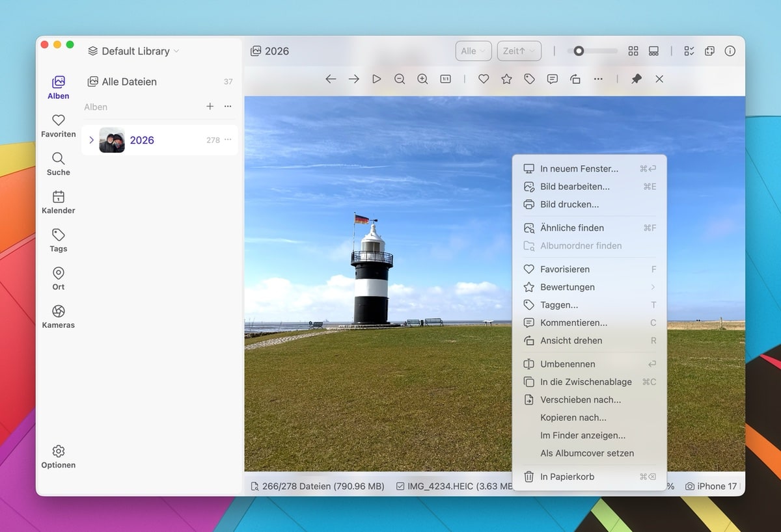Set zoom to 1:1 with the toolbar icon

point(445,79)
